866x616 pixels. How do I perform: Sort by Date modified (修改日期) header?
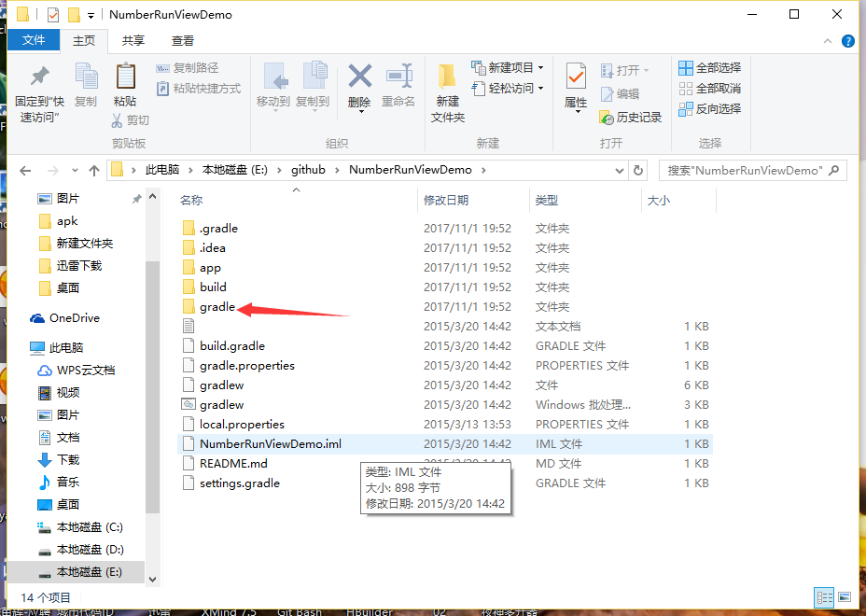(x=446, y=200)
